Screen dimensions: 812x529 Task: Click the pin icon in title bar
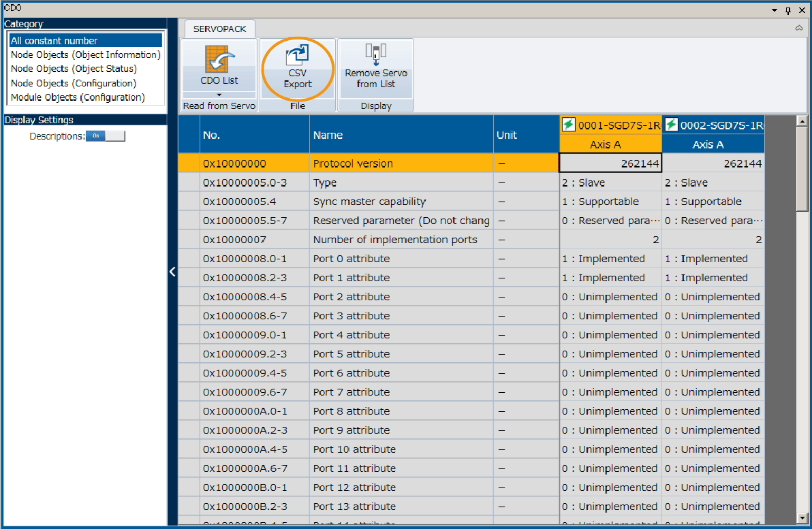[x=788, y=10]
